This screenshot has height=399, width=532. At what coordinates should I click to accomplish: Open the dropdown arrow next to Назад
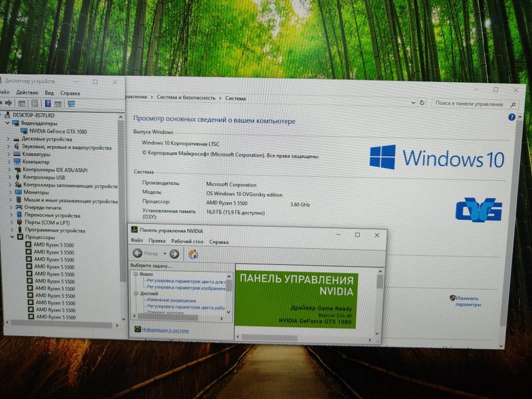click(165, 254)
